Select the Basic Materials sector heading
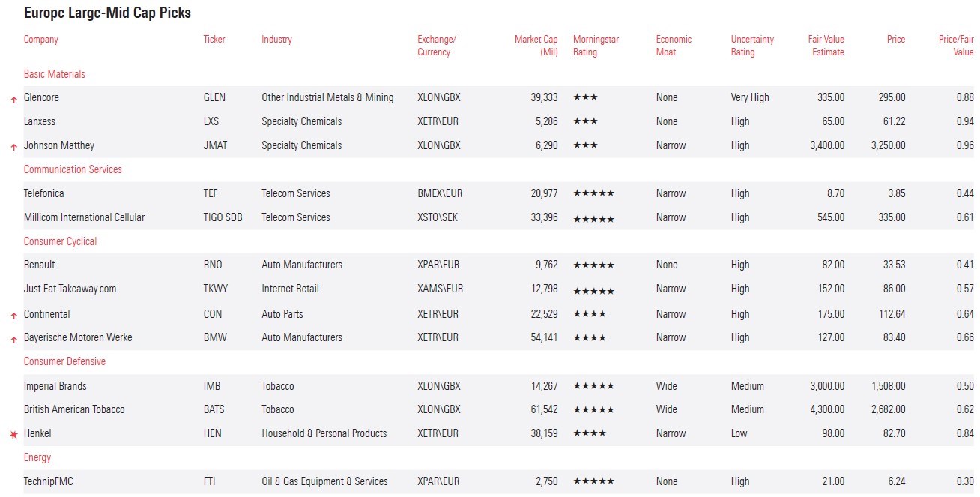 tap(55, 74)
